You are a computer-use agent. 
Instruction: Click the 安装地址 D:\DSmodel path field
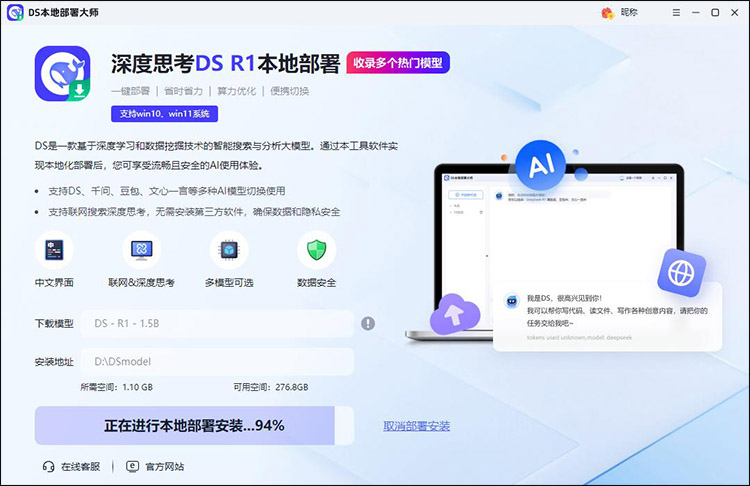pos(218,362)
